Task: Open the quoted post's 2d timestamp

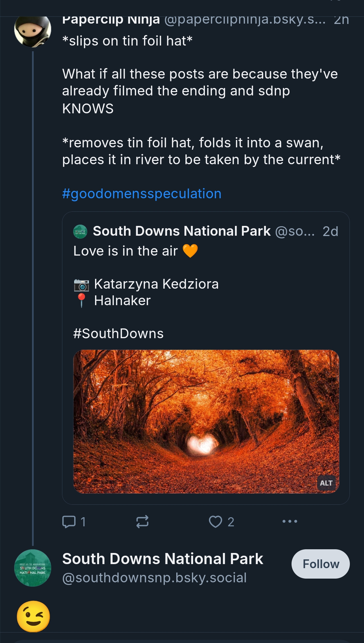Action: pos(330,231)
